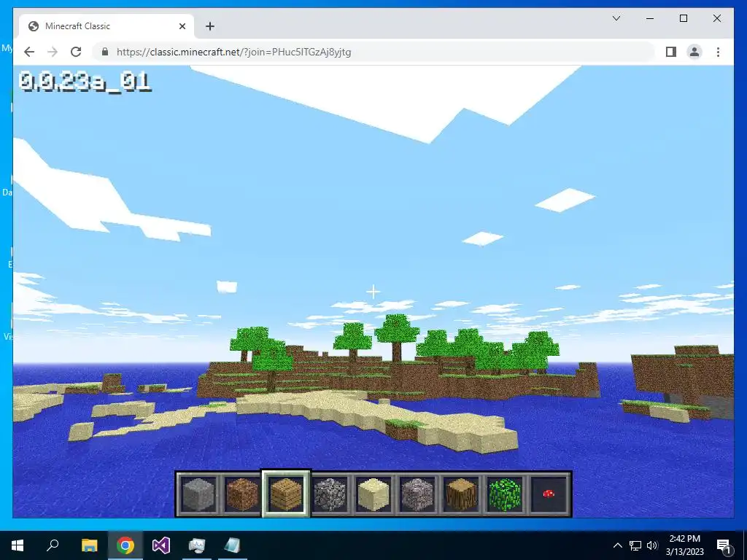Open the Windows Start menu
Screen dimensions: 747x560
[x=18, y=545]
